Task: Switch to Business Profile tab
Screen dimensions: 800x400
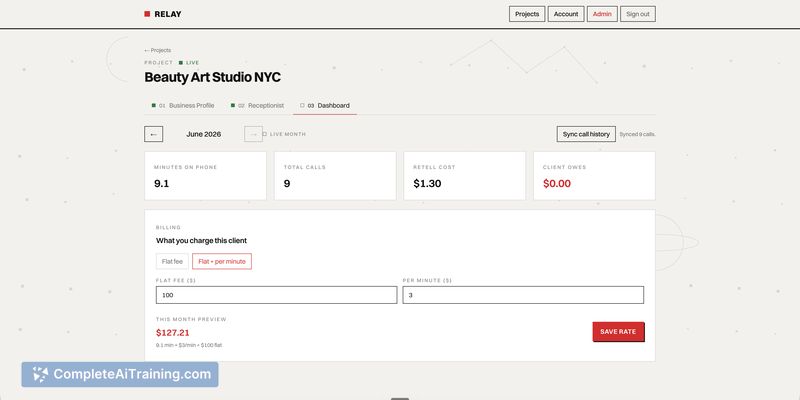Action: coord(183,106)
